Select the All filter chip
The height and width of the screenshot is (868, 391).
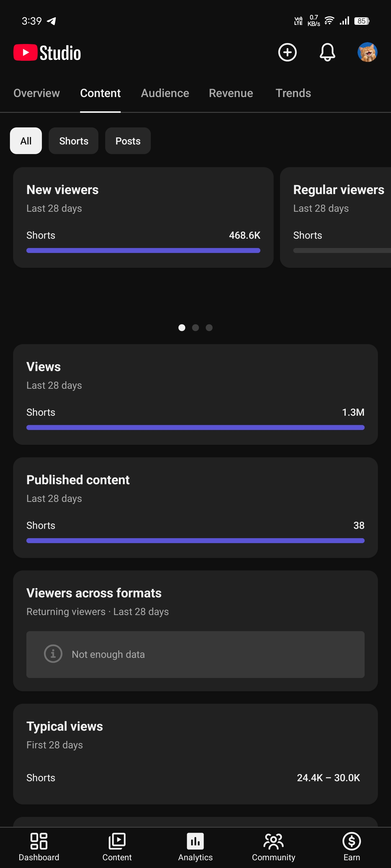(x=26, y=141)
